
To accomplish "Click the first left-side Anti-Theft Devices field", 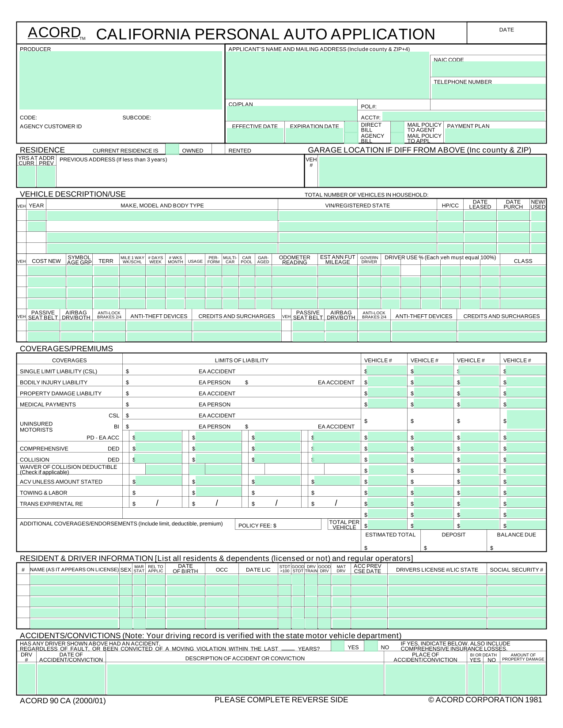I will tap(159, 326).
